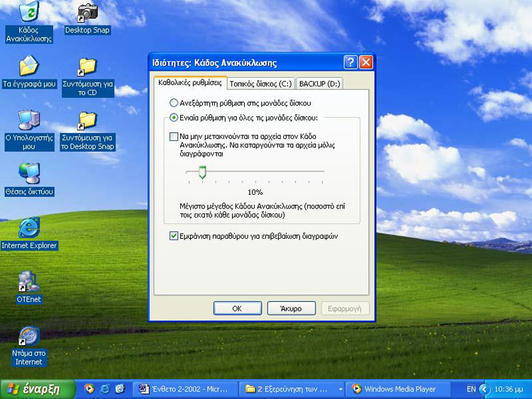
Task: Expand hidden system tray icons arrow
Action: click(x=484, y=389)
